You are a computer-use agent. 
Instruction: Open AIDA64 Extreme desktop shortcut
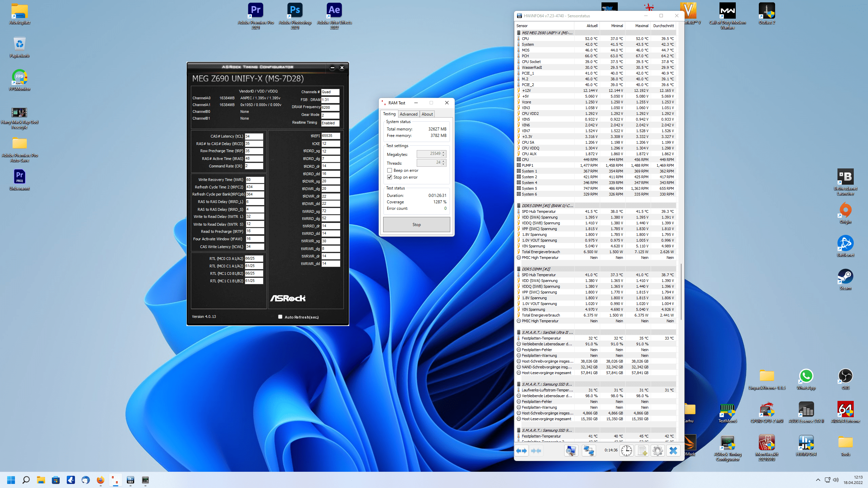coord(845,412)
